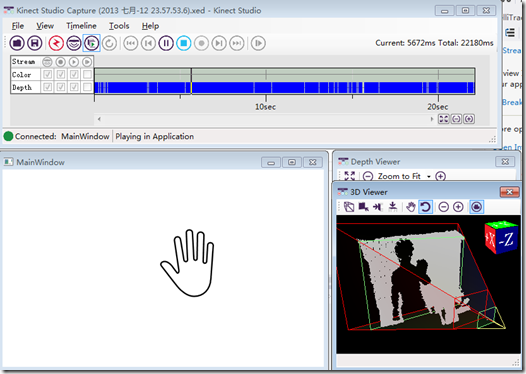Image resolution: width=526 pixels, height=374 pixels.
Task: Click 3D Viewer default view cube icon
Action: tap(349, 207)
